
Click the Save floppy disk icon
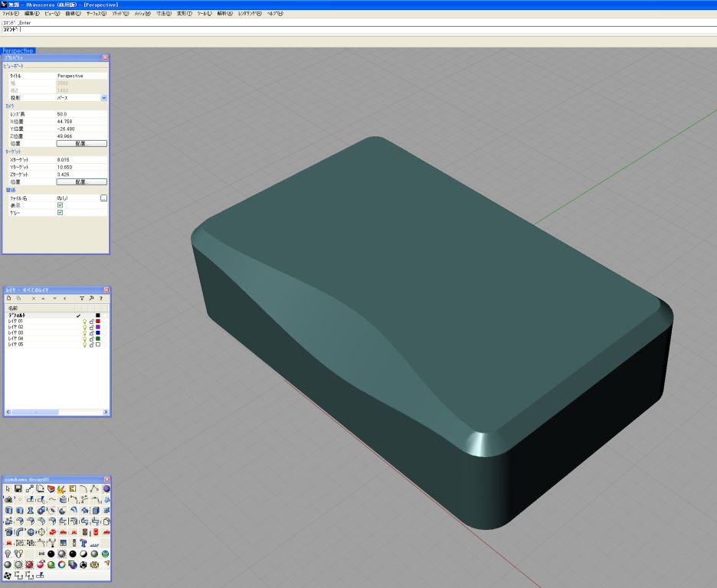(18, 488)
